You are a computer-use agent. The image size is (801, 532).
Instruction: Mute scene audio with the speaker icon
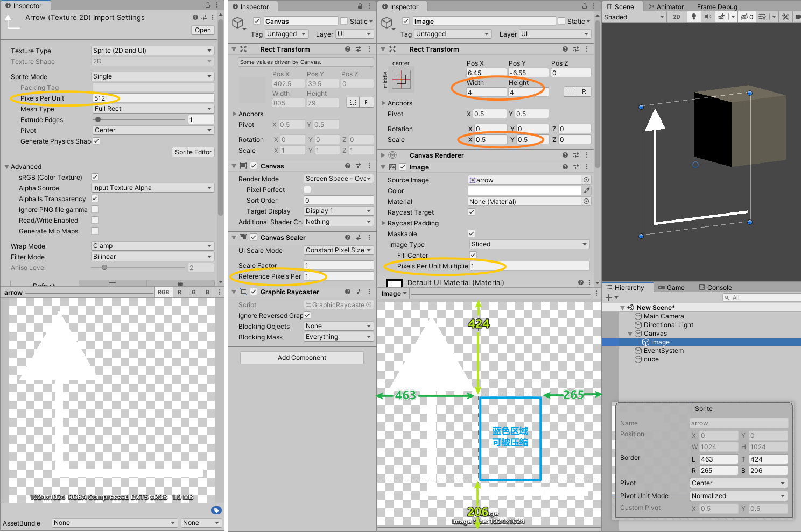pyautogui.click(x=707, y=17)
